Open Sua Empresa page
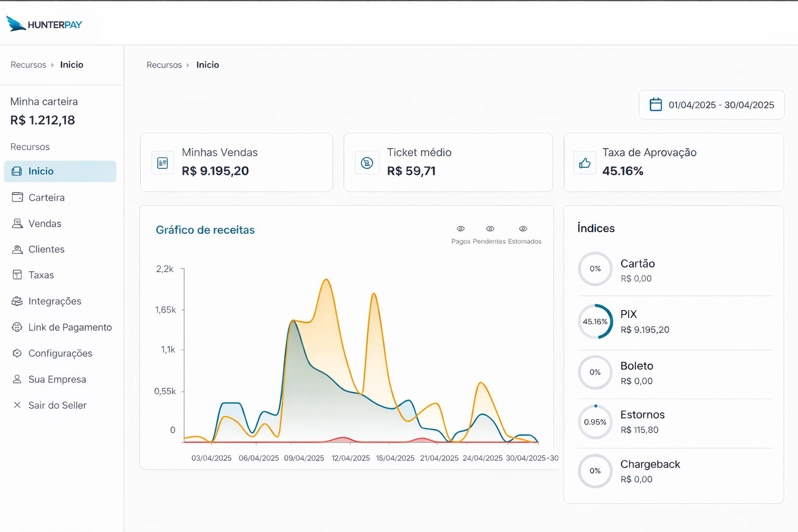 57,379
